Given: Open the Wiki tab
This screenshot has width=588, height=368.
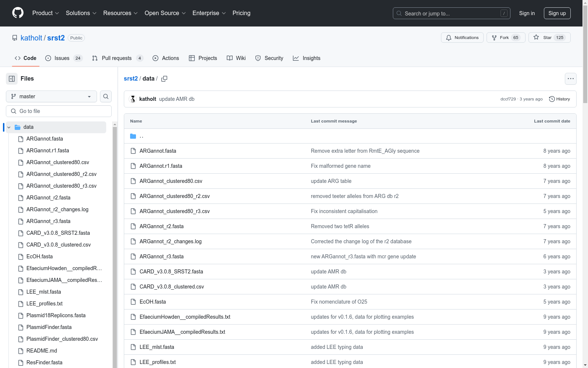Looking at the screenshot, I should click(x=236, y=58).
